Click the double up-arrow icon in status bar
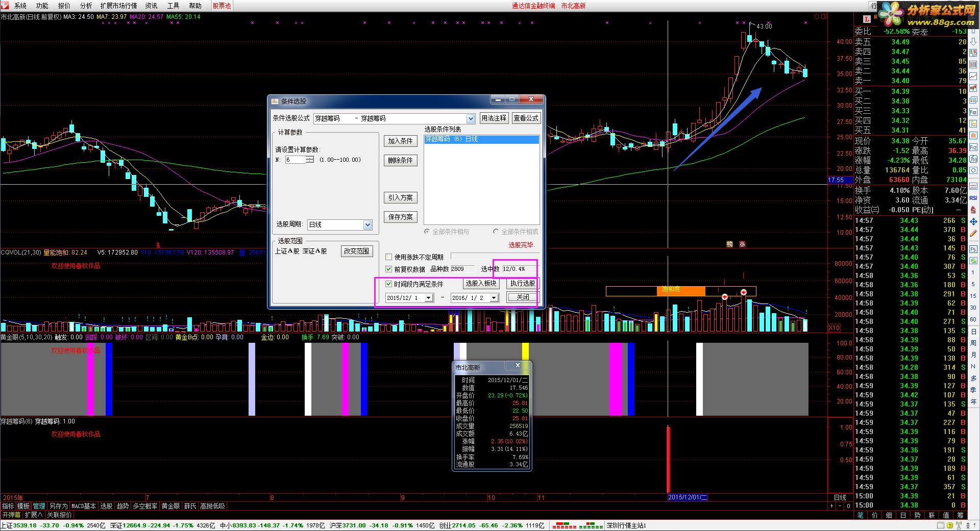The width and height of the screenshot is (980, 531). [x=968, y=525]
